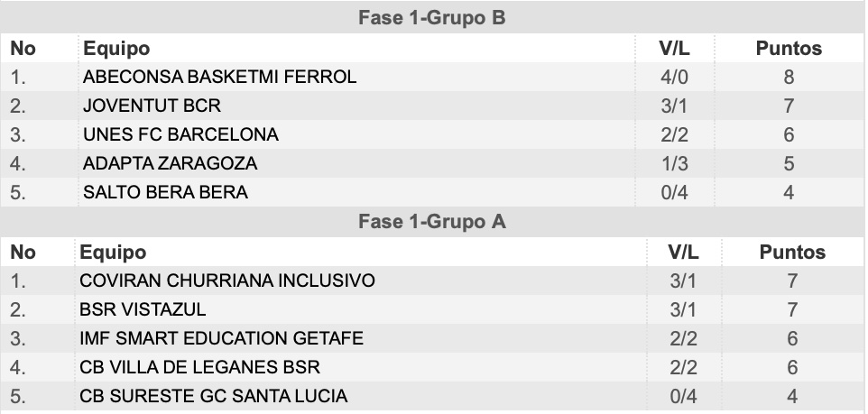
Task: Open SALTO BERA BERA team entry
Action: point(165,192)
